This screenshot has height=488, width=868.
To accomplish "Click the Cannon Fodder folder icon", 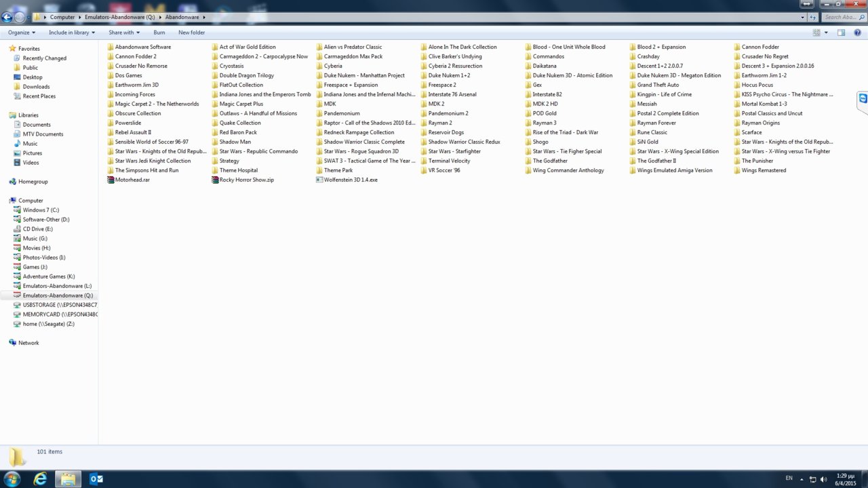I will click(737, 47).
